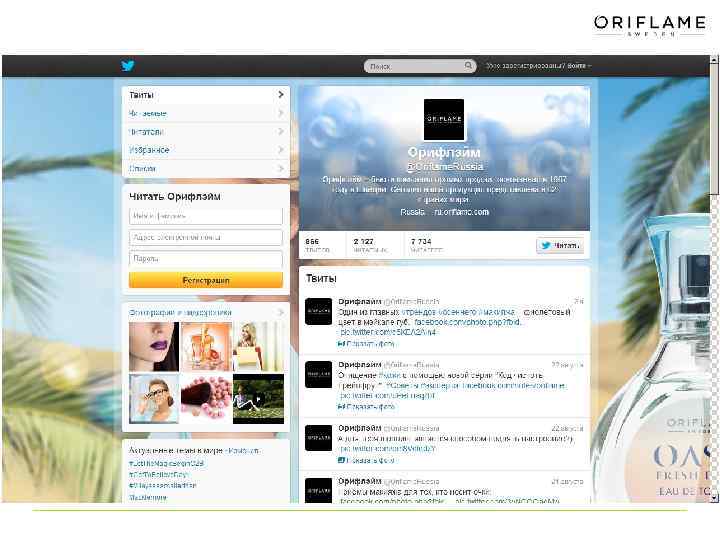
Task: Click the orange Регистрация button
Action: point(206,280)
